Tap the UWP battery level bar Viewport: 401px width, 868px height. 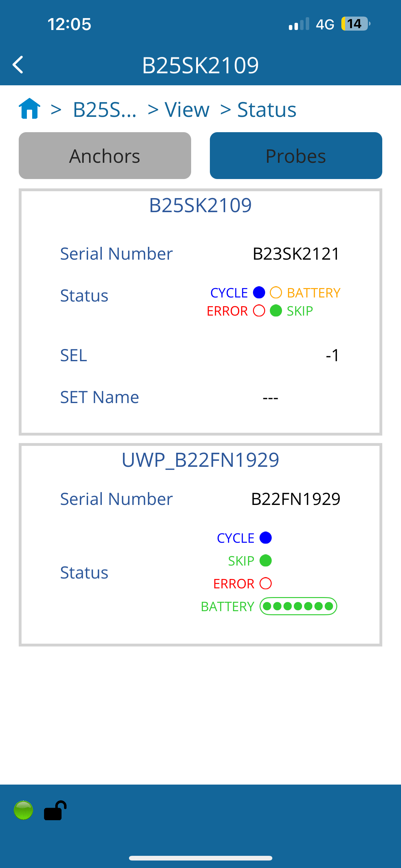298,606
